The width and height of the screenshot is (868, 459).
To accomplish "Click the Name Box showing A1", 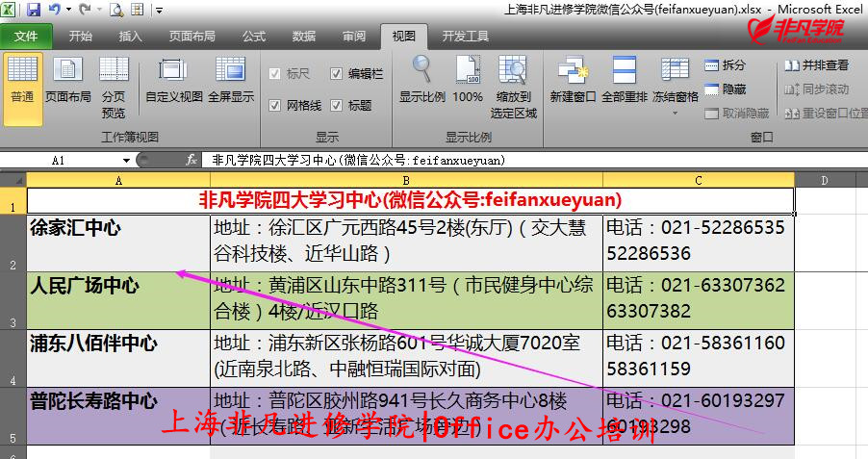I will tap(61, 161).
